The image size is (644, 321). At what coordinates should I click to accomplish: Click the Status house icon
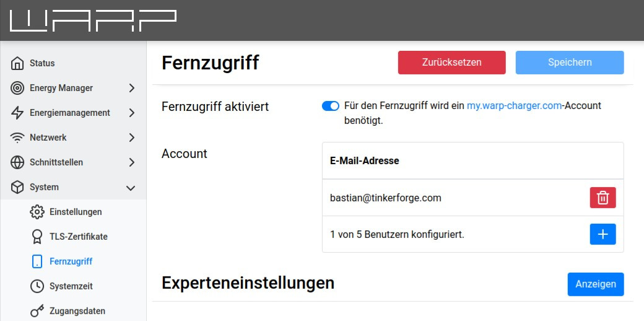click(x=18, y=63)
